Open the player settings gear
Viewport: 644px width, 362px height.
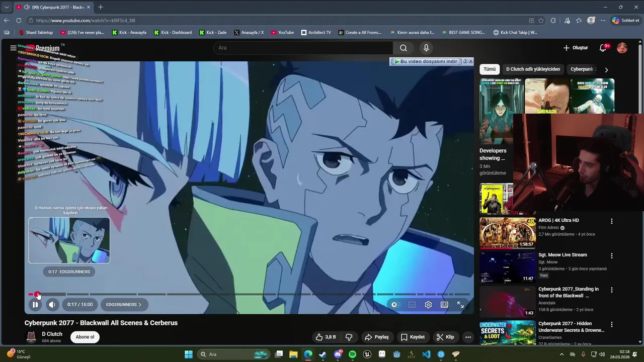click(x=428, y=305)
